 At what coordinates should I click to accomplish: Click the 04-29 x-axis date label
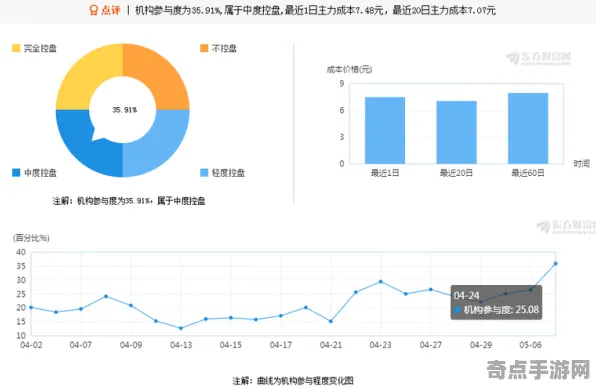(x=481, y=345)
